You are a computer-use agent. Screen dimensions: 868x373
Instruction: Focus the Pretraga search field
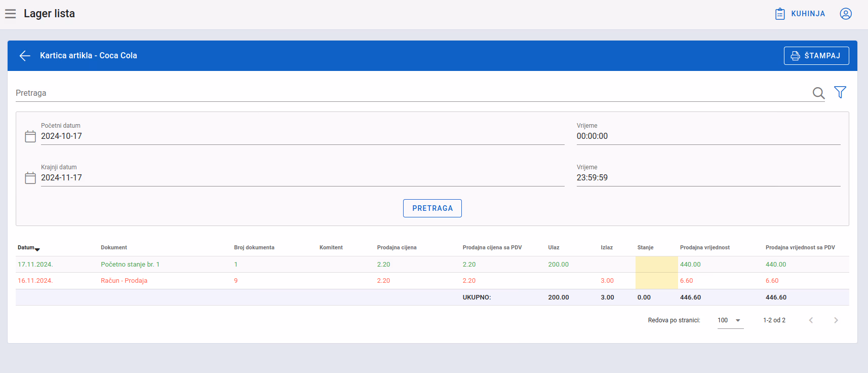[413, 93]
